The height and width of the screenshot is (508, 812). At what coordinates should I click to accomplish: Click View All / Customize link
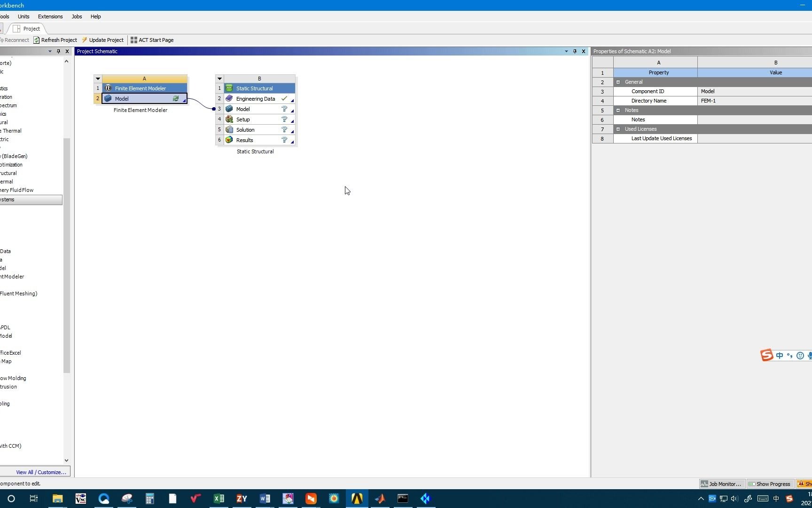(x=41, y=472)
